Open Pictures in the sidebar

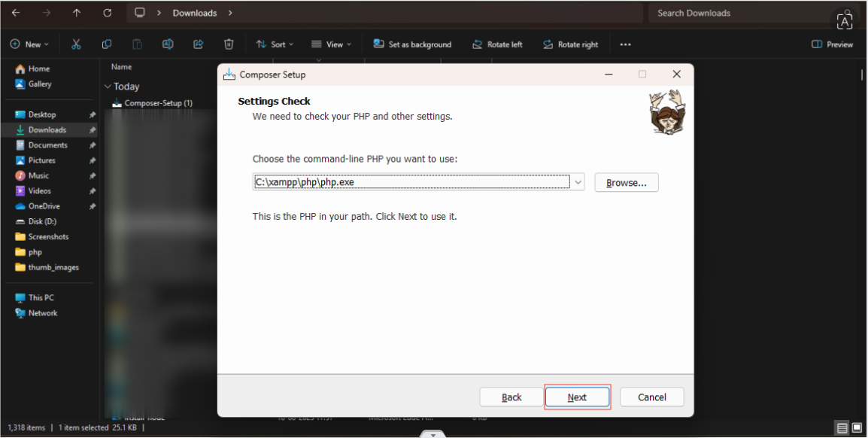click(35, 160)
